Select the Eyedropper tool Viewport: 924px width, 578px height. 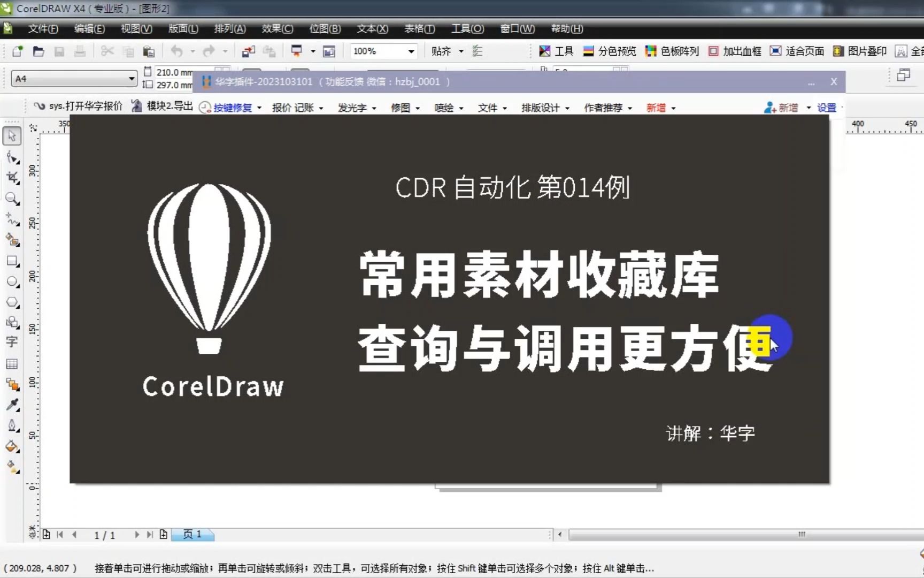[x=12, y=405]
